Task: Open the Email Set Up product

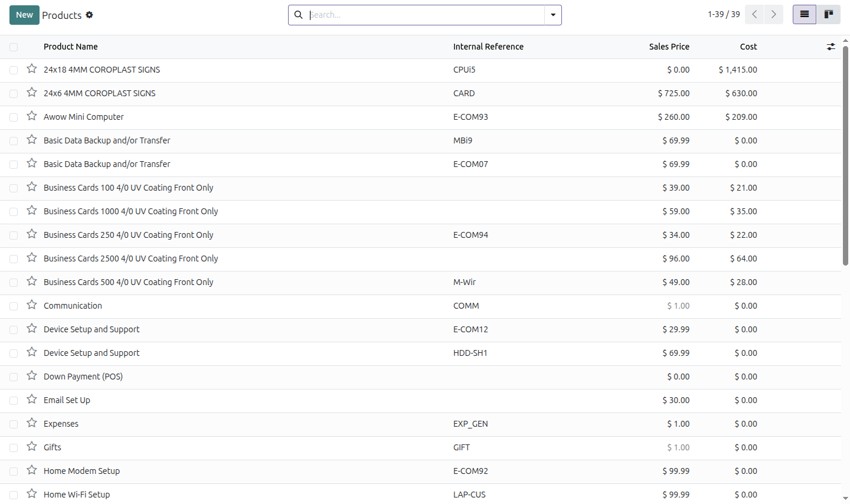Action: 67,400
